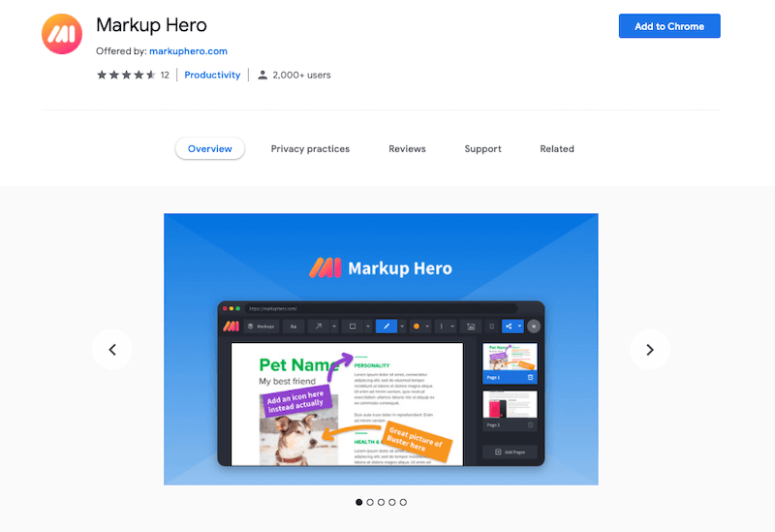Click the Page 2 delete icon in preview
The height and width of the screenshot is (532, 775).
pos(530,424)
